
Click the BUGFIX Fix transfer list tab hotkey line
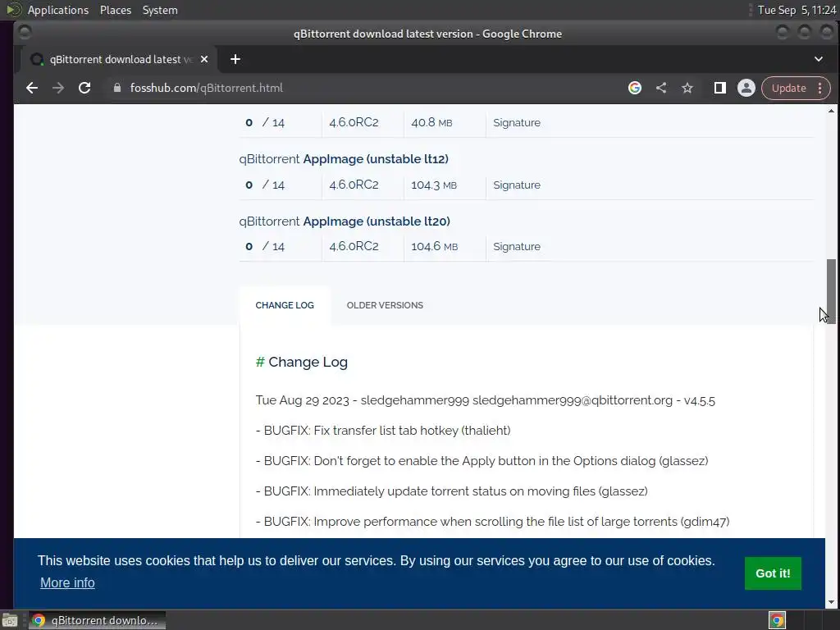pyautogui.click(x=383, y=431)
